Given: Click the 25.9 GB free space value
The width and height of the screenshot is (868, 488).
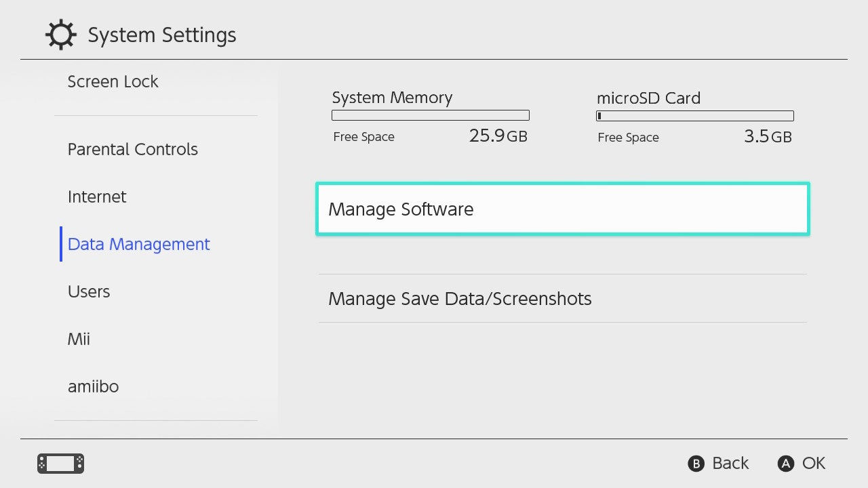Looking at the screenshot, I should coord(498,137).
